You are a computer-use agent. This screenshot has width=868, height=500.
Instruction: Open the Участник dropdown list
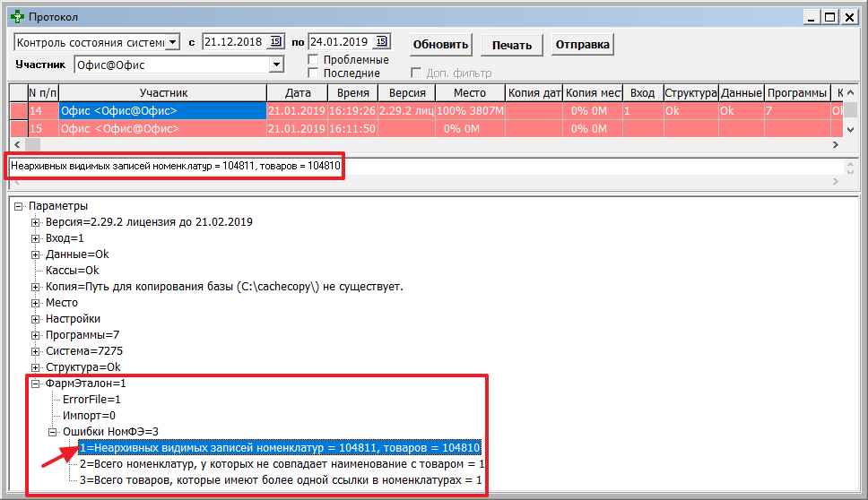[276, 65]
